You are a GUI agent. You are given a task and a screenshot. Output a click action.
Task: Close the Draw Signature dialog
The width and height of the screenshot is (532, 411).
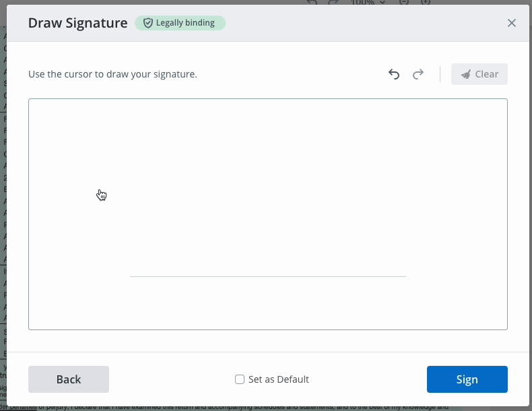tap(512, 23)
